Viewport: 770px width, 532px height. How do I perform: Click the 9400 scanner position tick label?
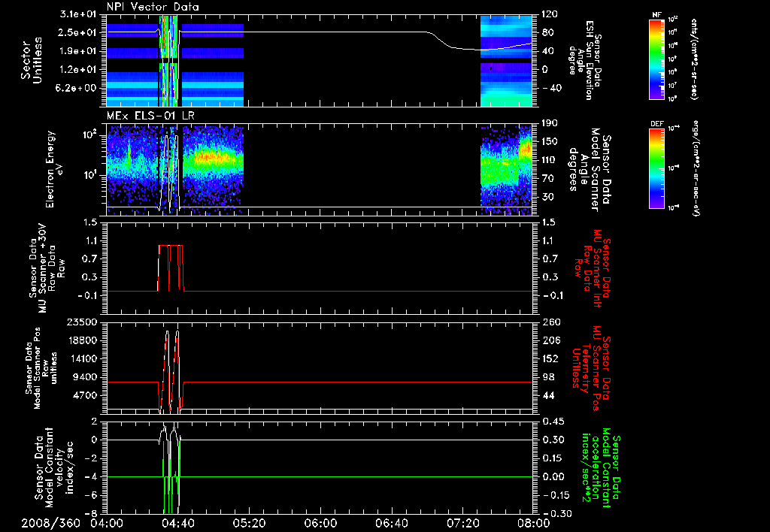pos(86,377)
